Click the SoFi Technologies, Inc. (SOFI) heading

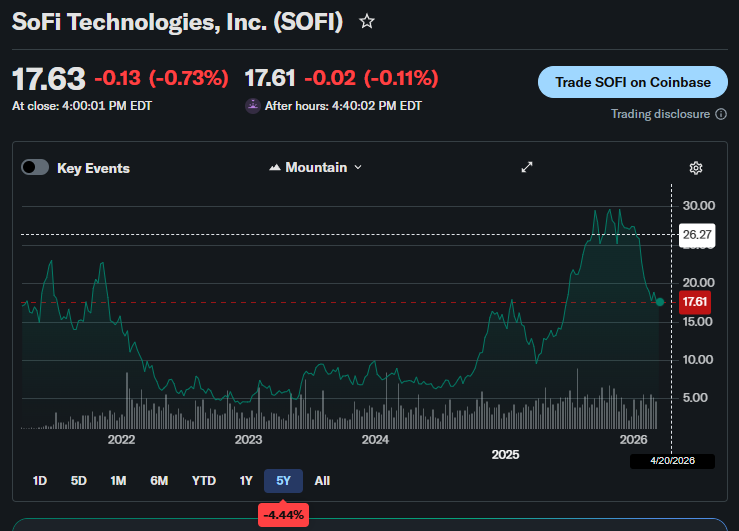[177, 22]
